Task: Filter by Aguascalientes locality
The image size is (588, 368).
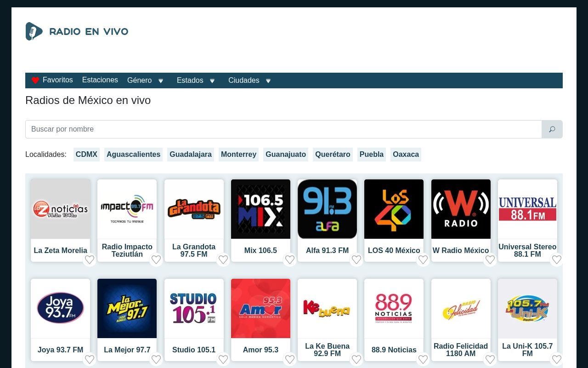Action: [x=133, y=155]
